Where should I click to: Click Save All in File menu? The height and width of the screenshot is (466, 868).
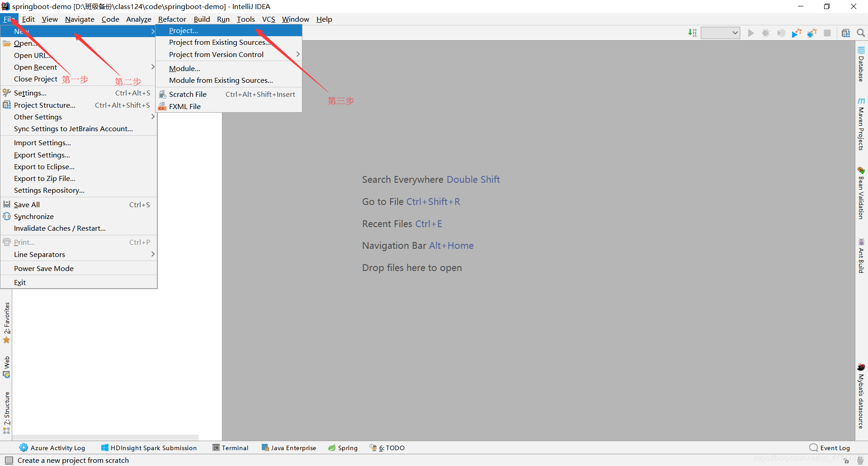[78, 204]
